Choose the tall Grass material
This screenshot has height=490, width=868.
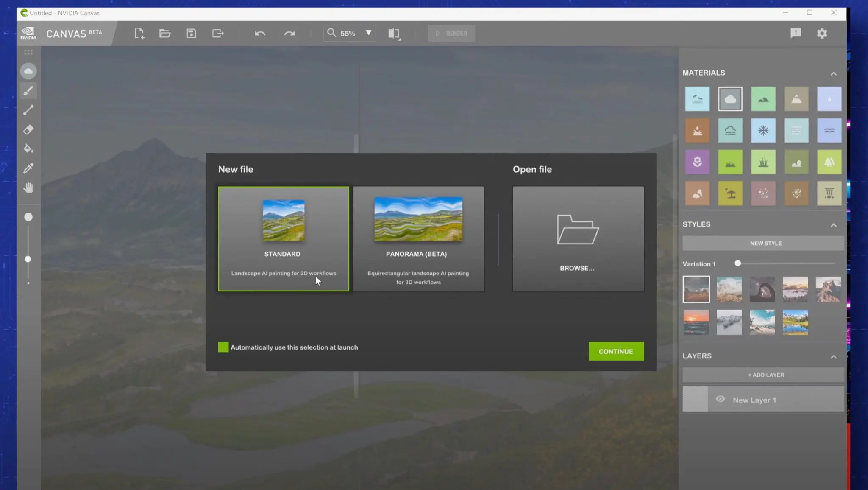[763, 162]
